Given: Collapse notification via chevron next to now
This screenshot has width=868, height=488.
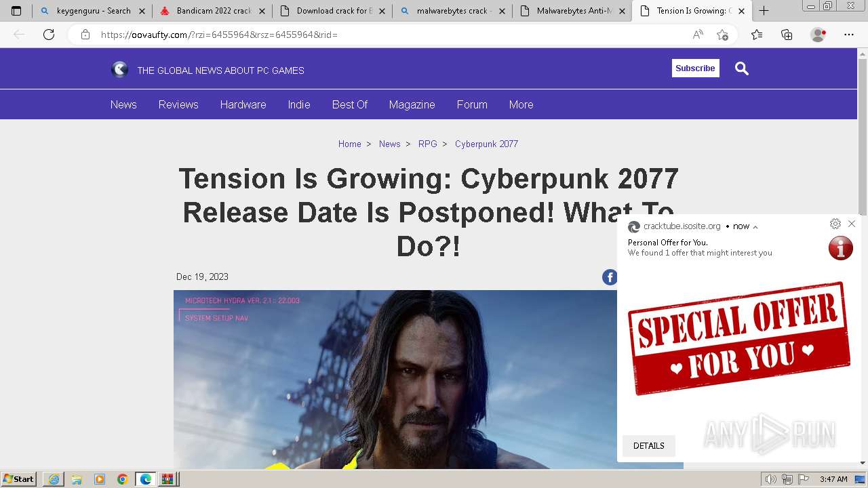Looking at the screenshot, I should pyautogui.click(x=755, y=227).
